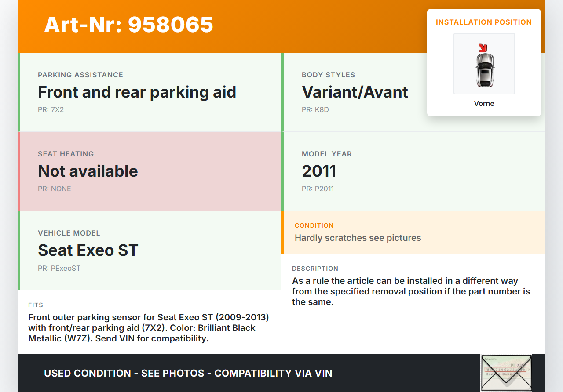Click the red arrow above the car

[483, 47]
